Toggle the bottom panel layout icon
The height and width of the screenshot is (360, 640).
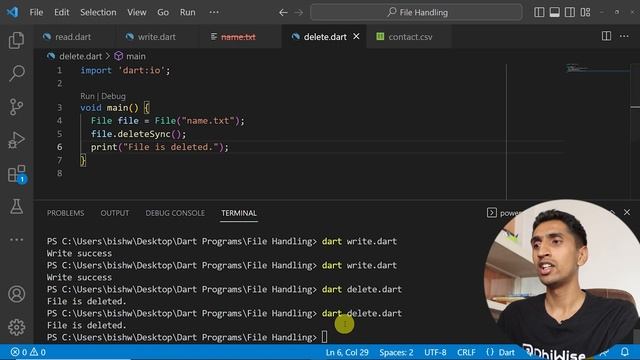pyautogui.click(x=555, y=12)
